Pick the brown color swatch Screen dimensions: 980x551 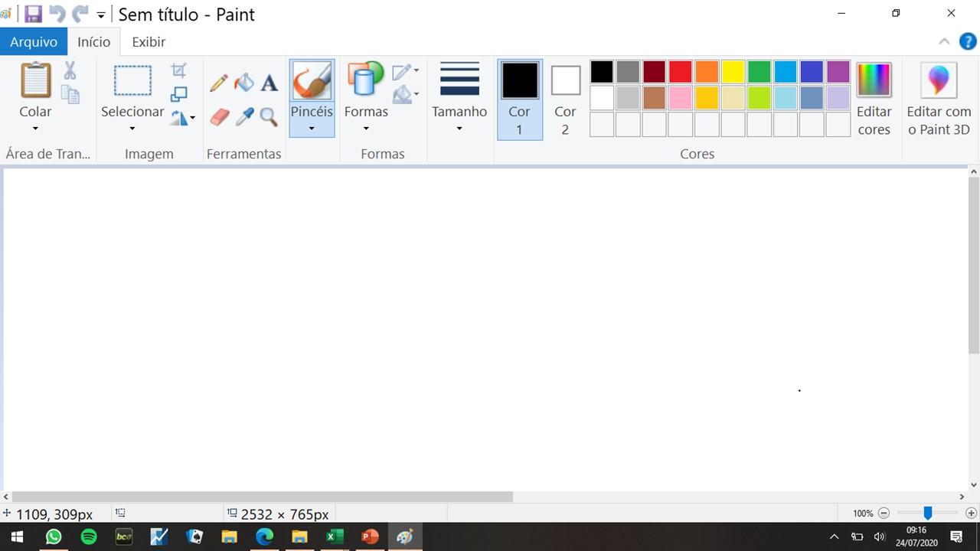point(654,98)
